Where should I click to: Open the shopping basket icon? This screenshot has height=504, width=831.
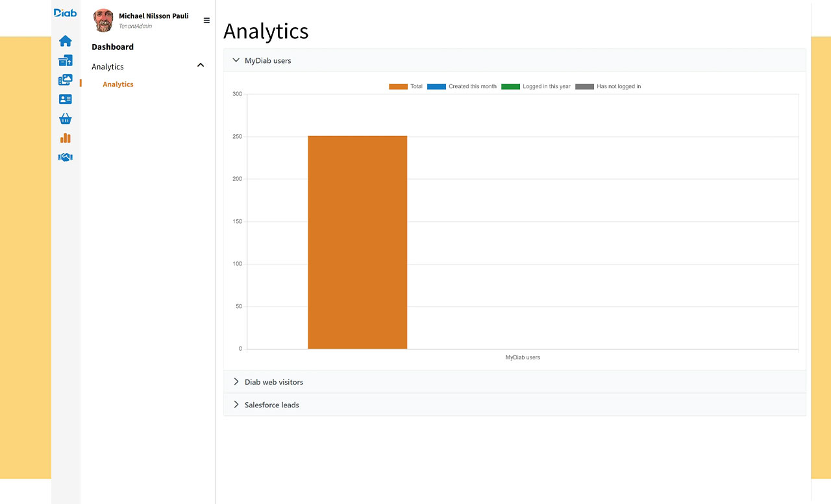[x=65, y=119]
